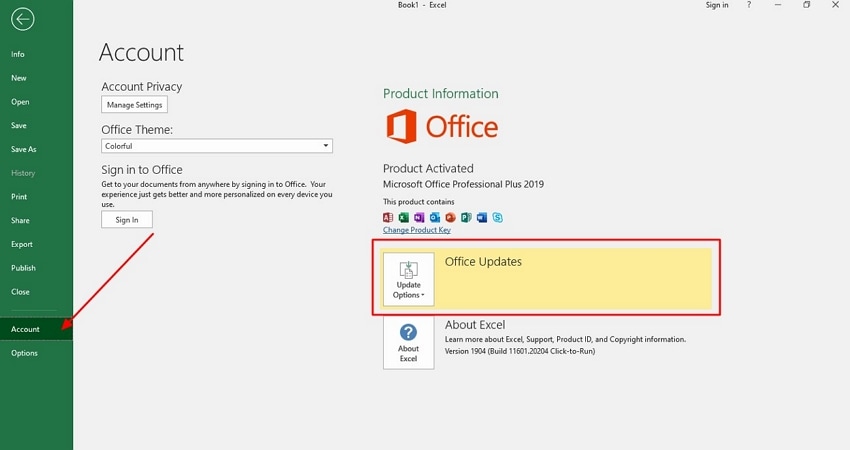The width and height of the screenshot is (850, 450).
Task: Click the Sign In button under Sign in to Office
Action: (127, 220)
